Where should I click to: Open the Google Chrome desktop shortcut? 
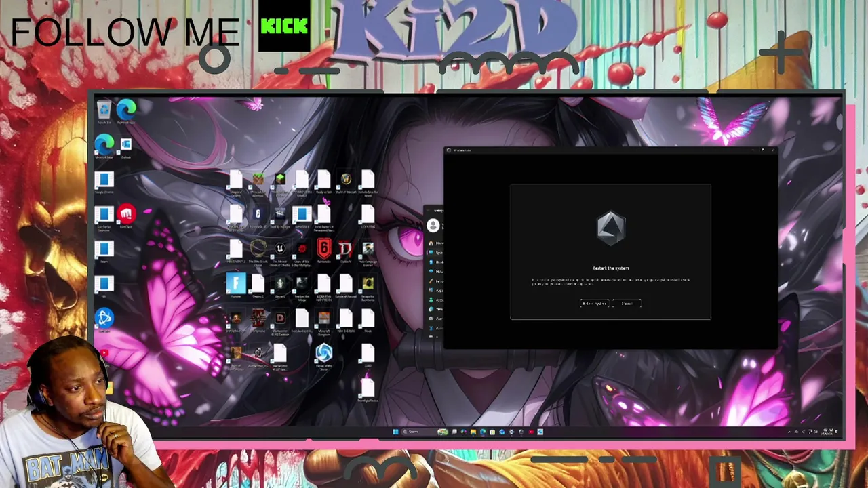(104, 182)
